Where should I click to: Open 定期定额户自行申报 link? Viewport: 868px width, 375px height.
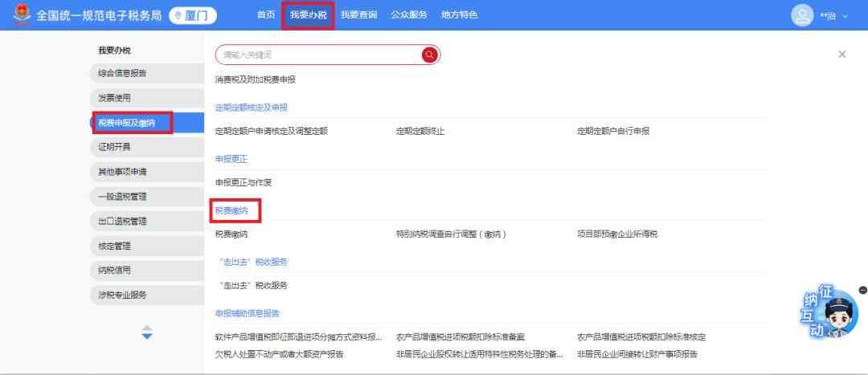tap(612, 131)
